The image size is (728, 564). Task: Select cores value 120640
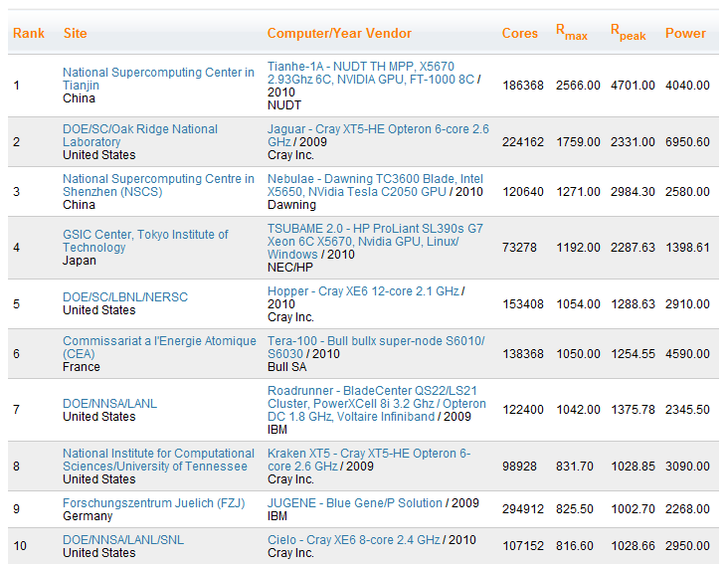[523, 192]
